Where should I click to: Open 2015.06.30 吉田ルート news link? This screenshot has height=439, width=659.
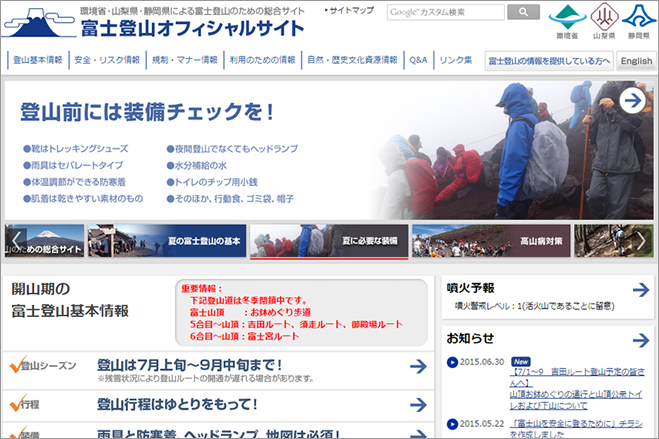tap(577, 389)
